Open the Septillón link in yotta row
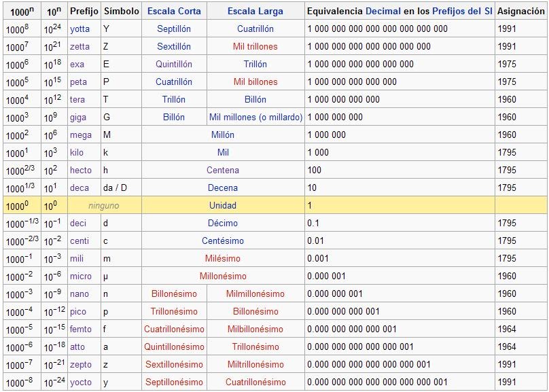The height and width of the screenshot is (392, 549). click(174, 29)
